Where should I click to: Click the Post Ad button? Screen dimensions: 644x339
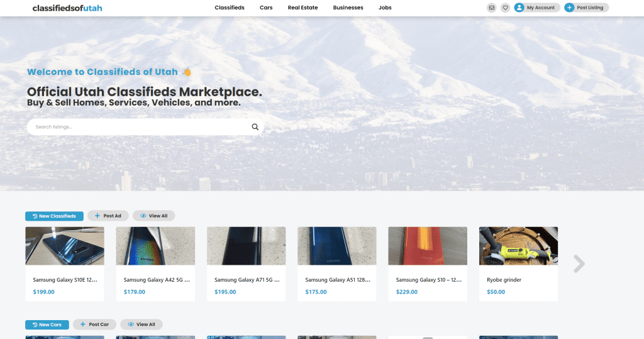(108, 216)
